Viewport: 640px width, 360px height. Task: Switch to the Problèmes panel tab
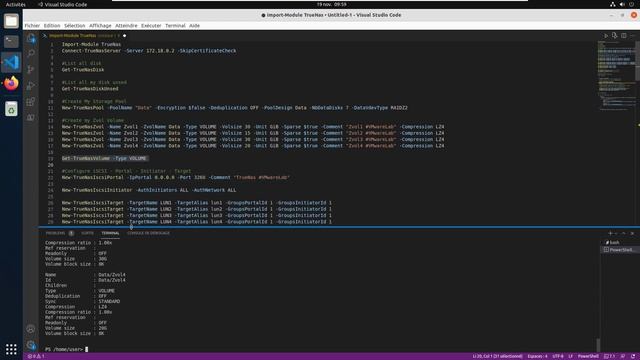coord(60,233)
